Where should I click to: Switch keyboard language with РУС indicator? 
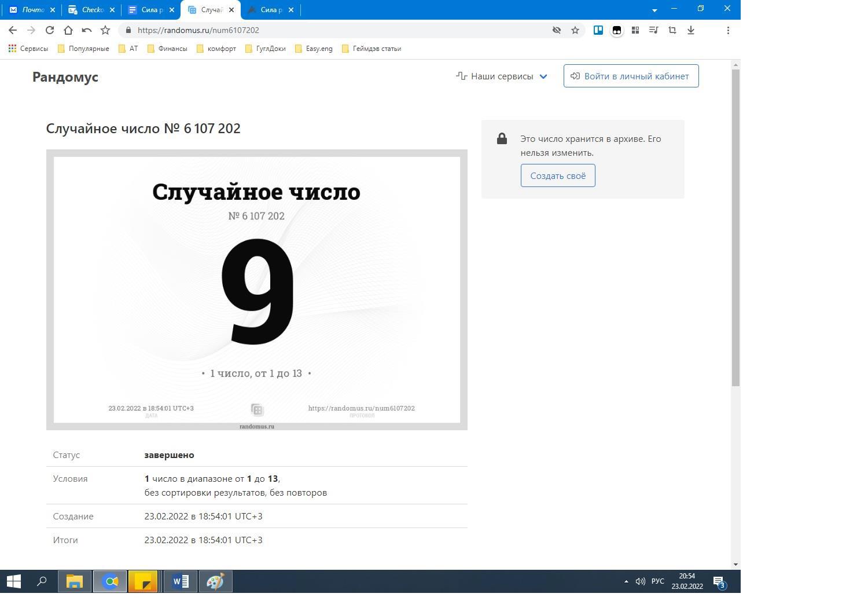[657, 581]
